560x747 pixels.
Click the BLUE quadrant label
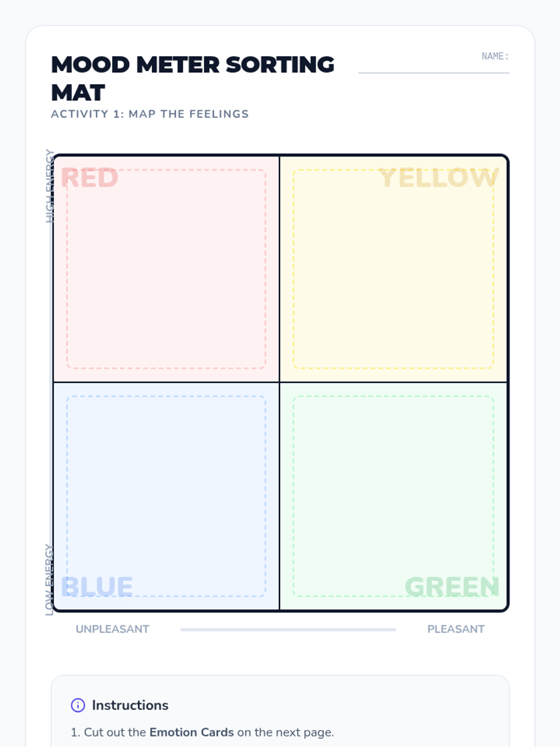click(97, 587)
